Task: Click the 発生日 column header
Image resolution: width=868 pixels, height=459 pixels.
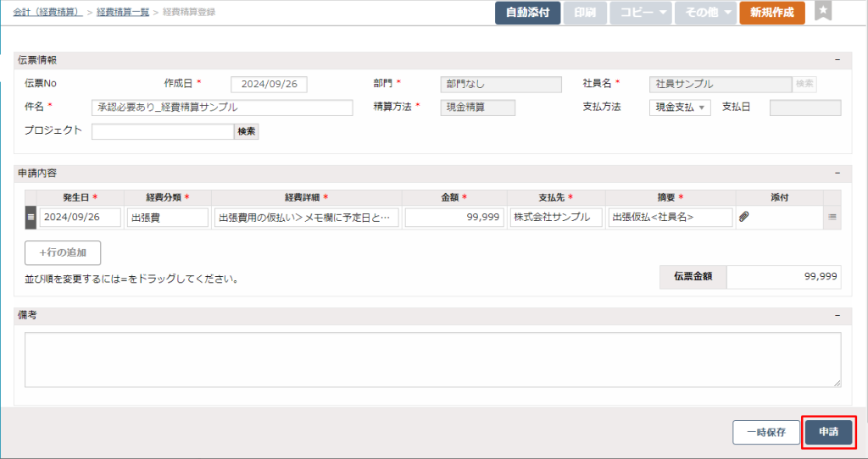Action: (81, 197)
